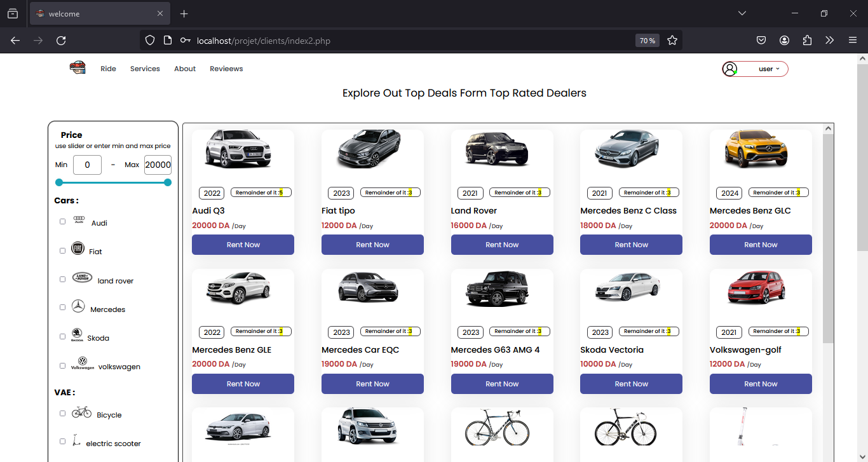Click the browser address bar URL
Viewport: 868px width, 462px height.
264,41
